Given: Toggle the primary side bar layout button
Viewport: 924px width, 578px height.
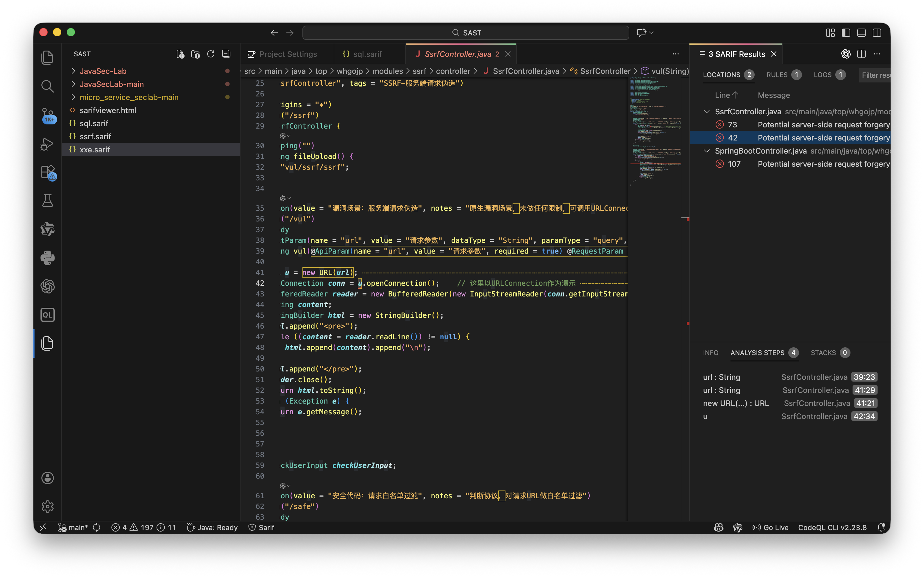Looking at the screenshot, I should tap(846, 33).
